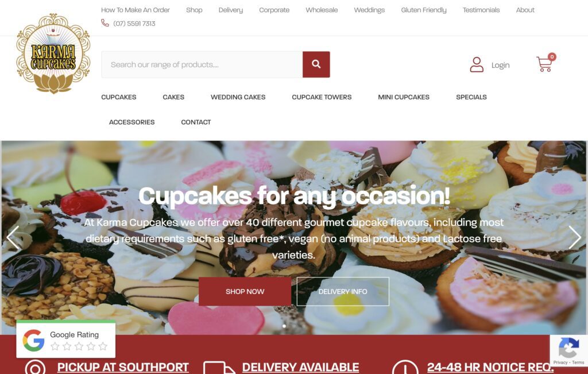
Task: Click the SHOP NOW button
Action: pos(245,291)
